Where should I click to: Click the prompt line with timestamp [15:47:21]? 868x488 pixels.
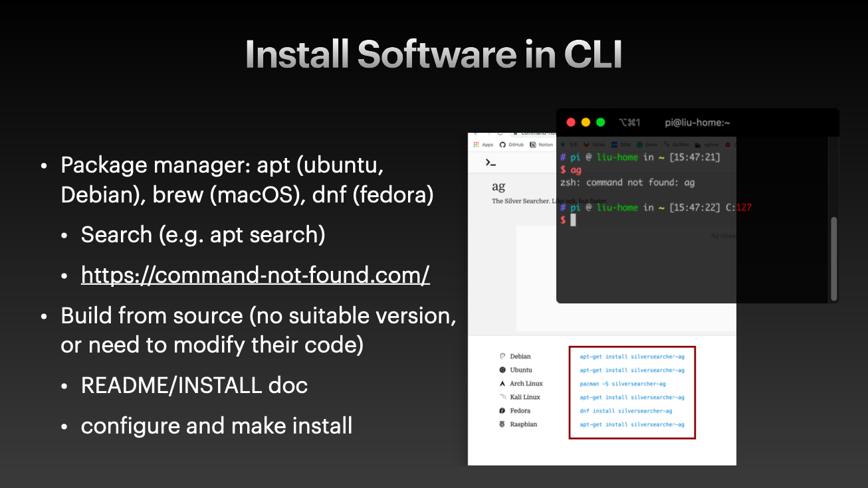(x=640, y=157)
